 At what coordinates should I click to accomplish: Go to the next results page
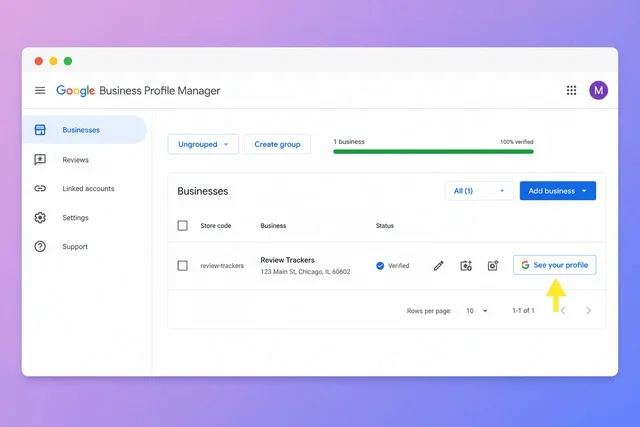pyautogui.click(x=588, y=311)
